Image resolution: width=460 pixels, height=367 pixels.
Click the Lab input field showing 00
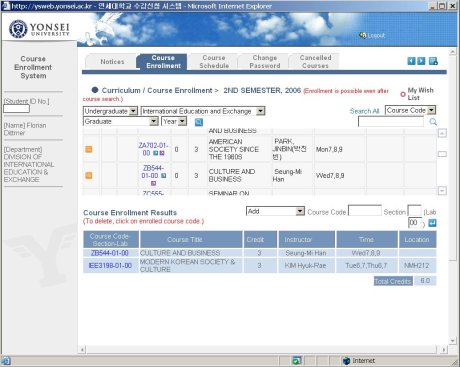point(415,223)
